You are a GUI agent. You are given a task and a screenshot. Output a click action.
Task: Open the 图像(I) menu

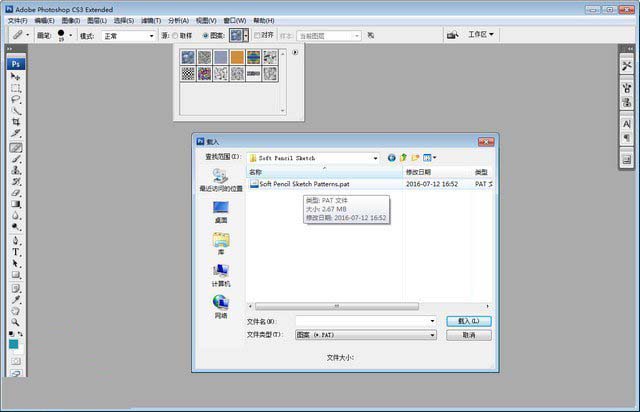(x=71, y=20)
